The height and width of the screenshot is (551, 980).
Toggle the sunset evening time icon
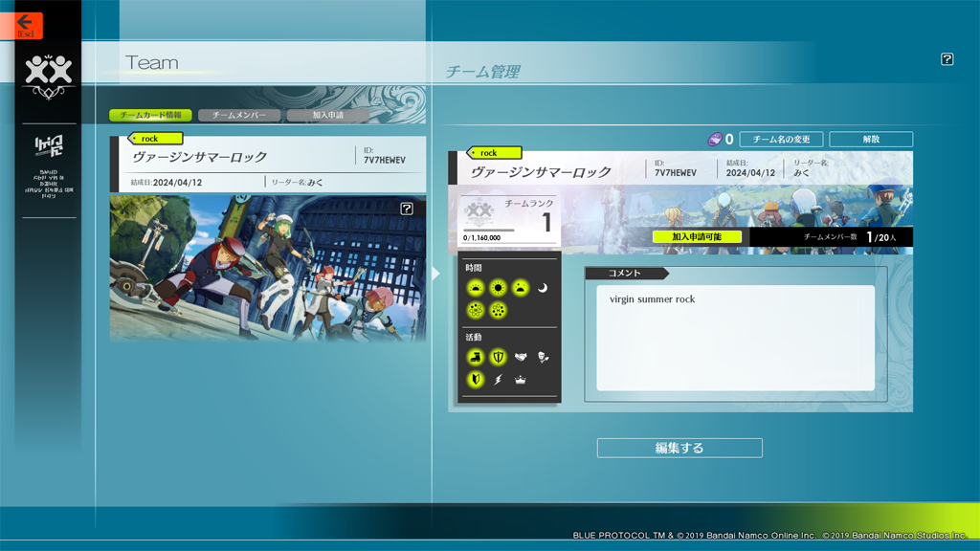[520, 288]
